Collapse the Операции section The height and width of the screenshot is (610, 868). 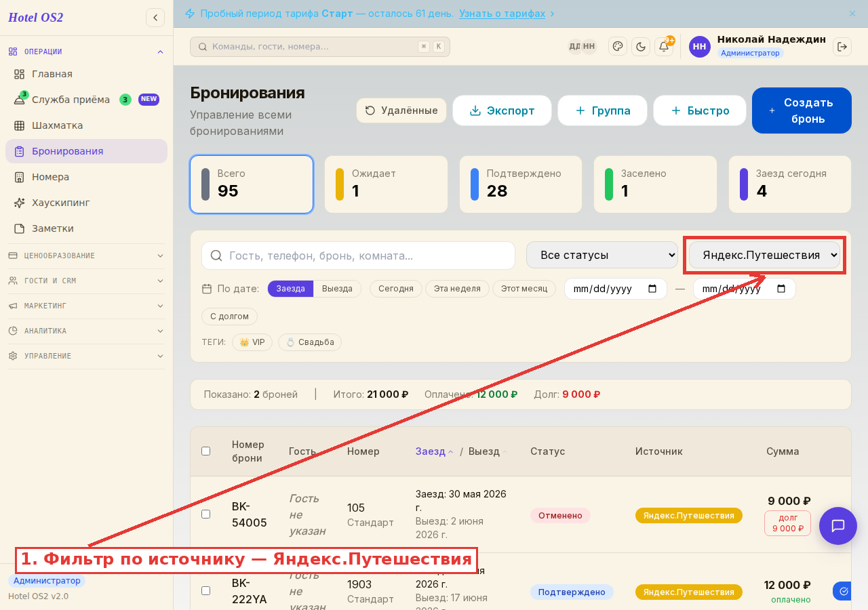tap(87, 52)
